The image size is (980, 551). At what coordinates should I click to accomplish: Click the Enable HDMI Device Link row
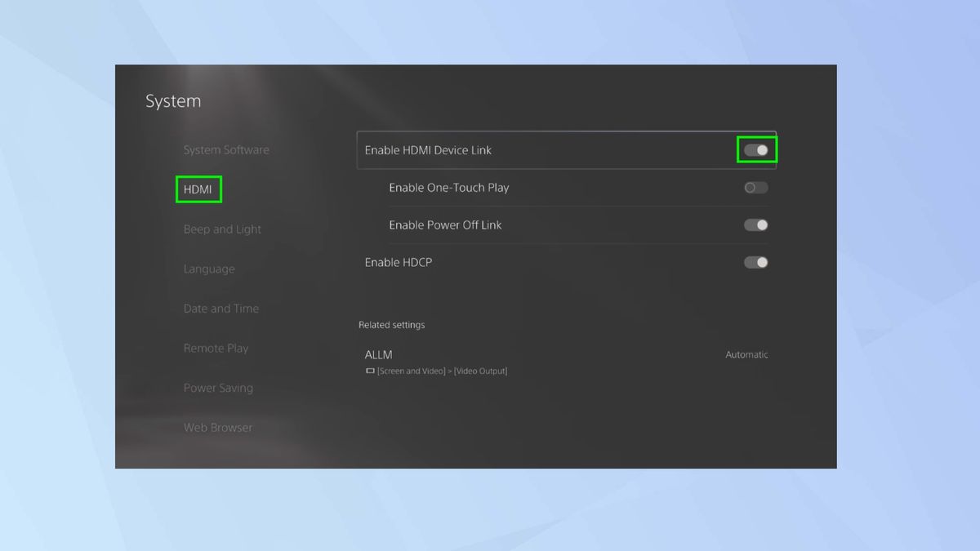click(x=531, y=149)
